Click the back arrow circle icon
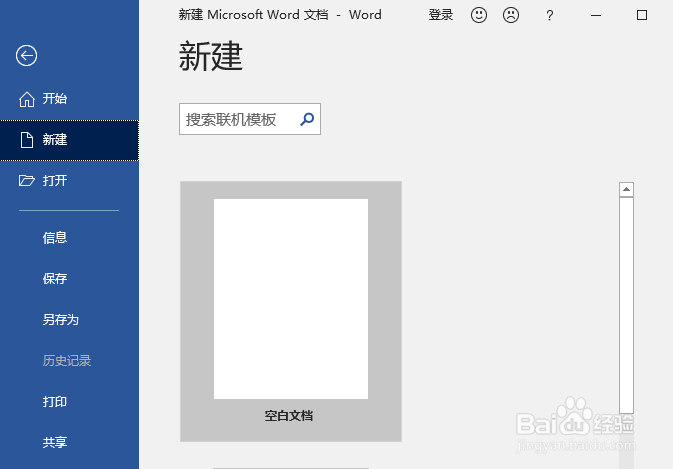Screen dimensions: 673x469 [27, 55]
